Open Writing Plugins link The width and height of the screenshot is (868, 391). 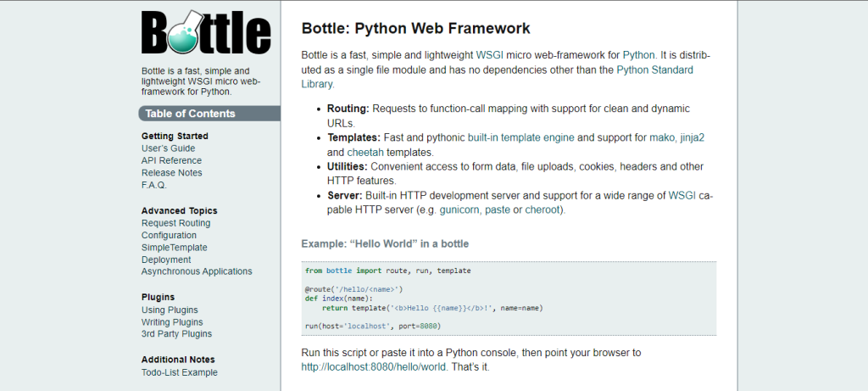[x=172, y=322]
